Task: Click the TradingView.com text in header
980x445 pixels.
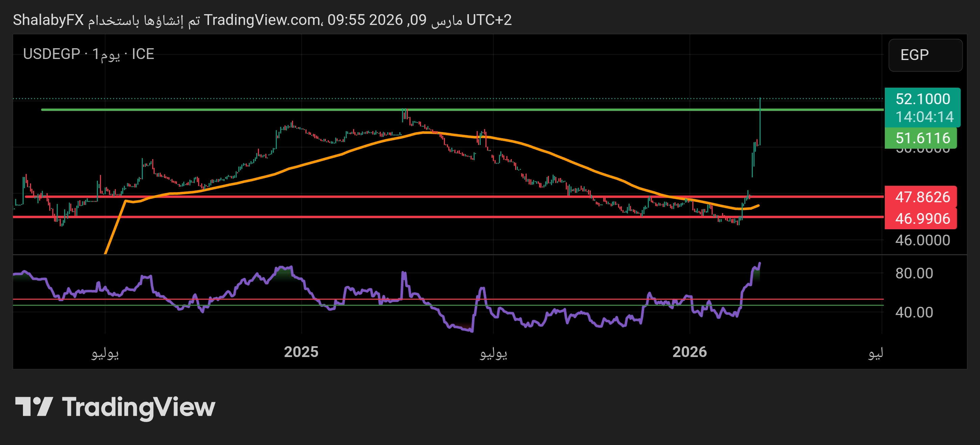Action: pos(262,20)
